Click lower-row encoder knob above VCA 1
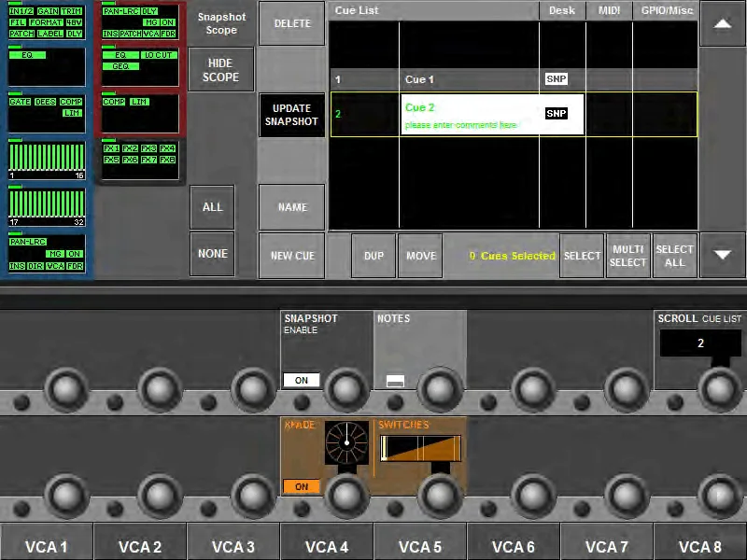747x560 pixels. 66,496
